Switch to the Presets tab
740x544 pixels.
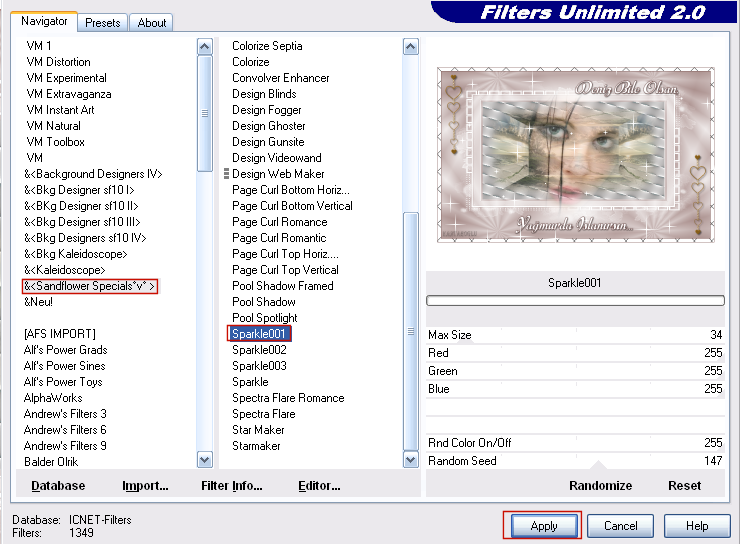click(102, 22)
